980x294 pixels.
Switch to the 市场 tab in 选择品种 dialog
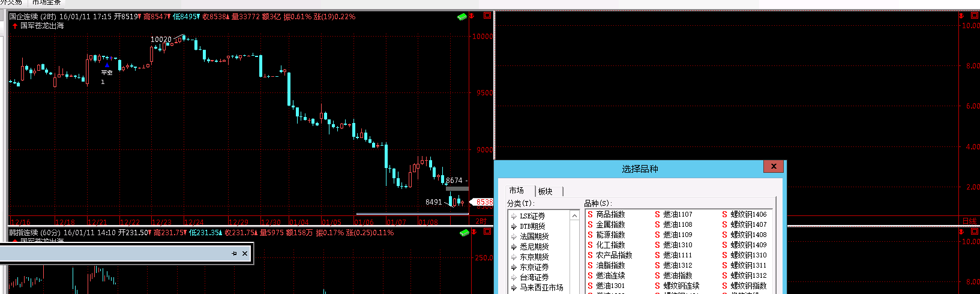pos(517,190)
